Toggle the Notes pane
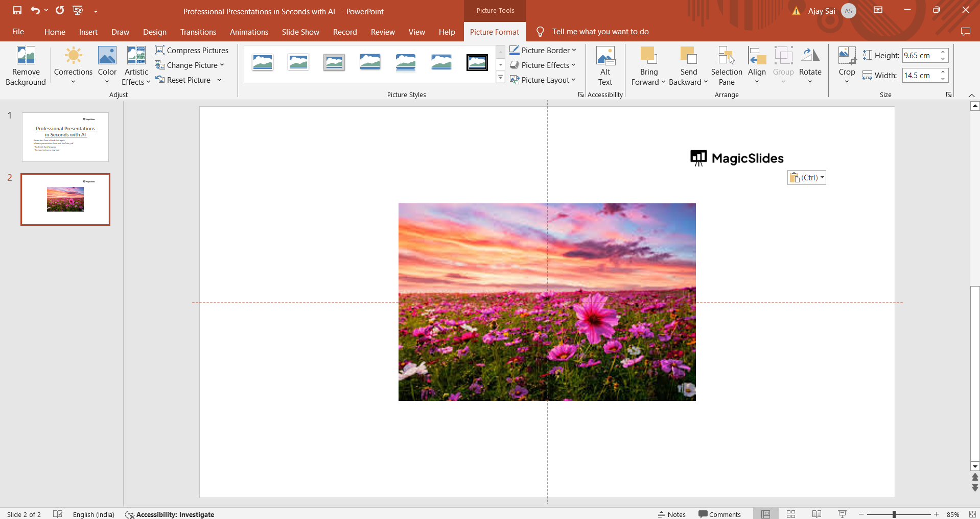The height and width of the screenshot is (519, 980). [672, 514]
